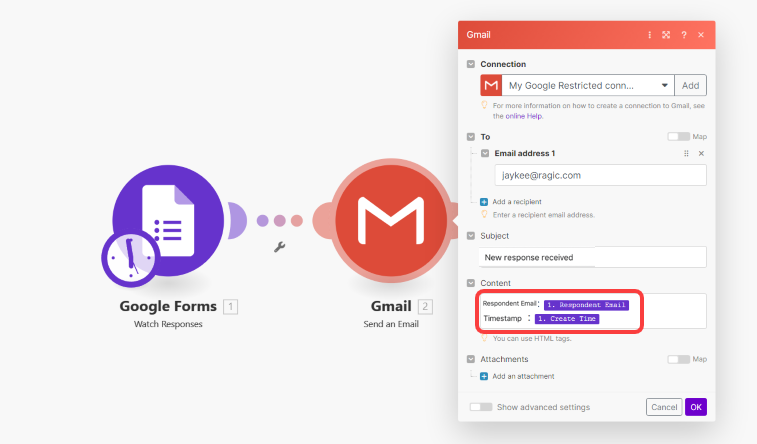Expand the Gmail panel to fullscreen

(666, 35)
